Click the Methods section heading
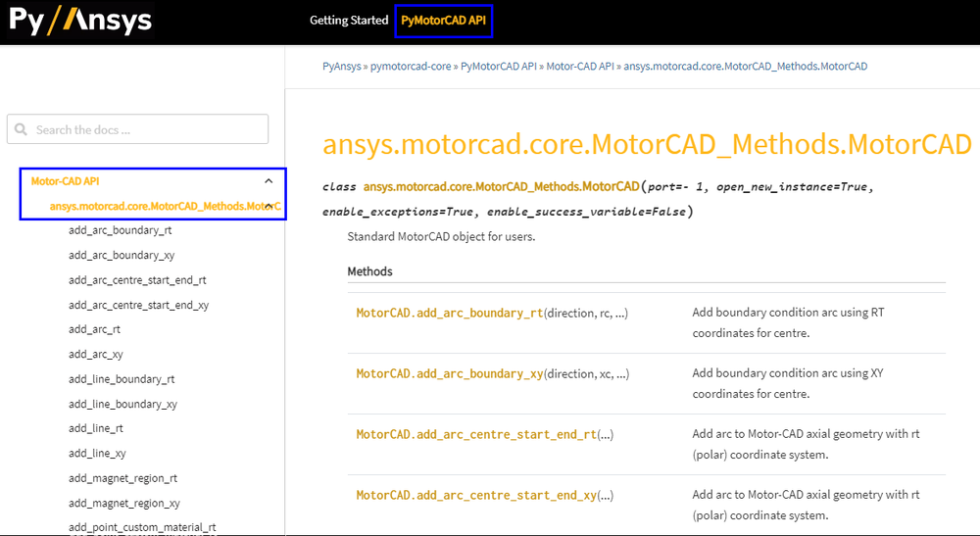The height and width of the screenshot is (536, 980). 370,271
